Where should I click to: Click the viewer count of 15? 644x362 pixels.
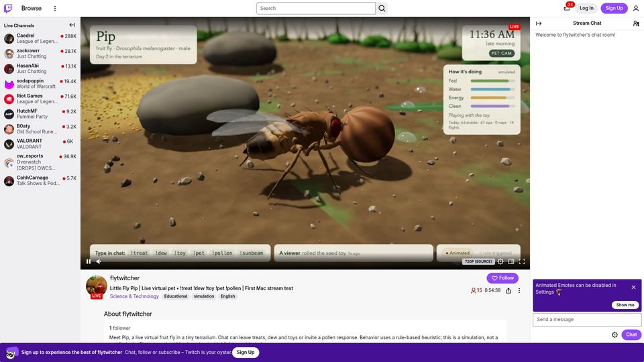476,290
